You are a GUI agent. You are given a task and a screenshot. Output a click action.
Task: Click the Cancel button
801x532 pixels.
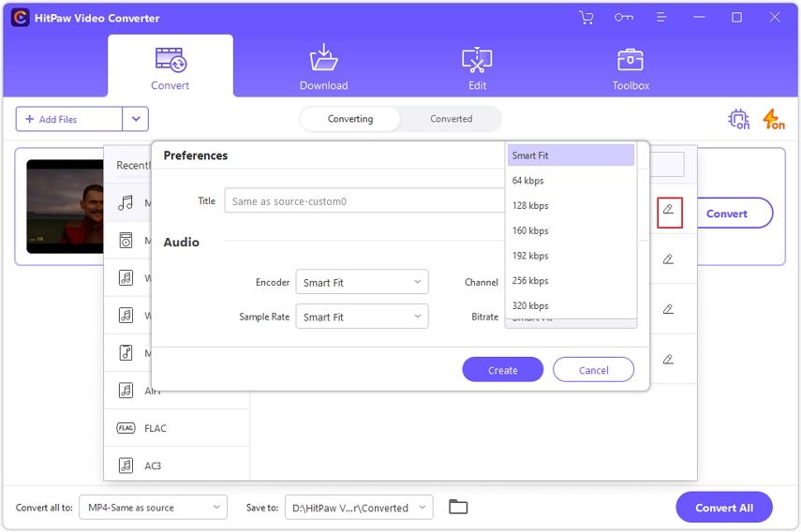tap(594, 370)
